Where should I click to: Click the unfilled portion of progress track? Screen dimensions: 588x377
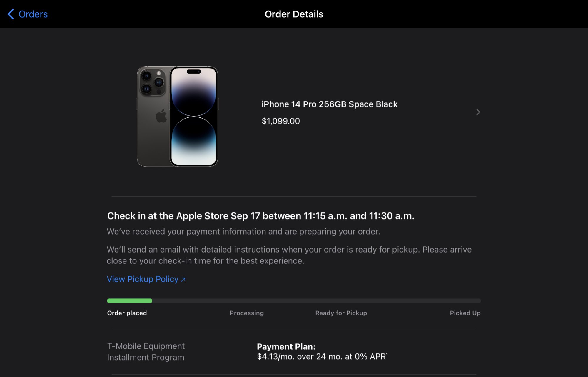pyautogui.click(x=316, y=301)
